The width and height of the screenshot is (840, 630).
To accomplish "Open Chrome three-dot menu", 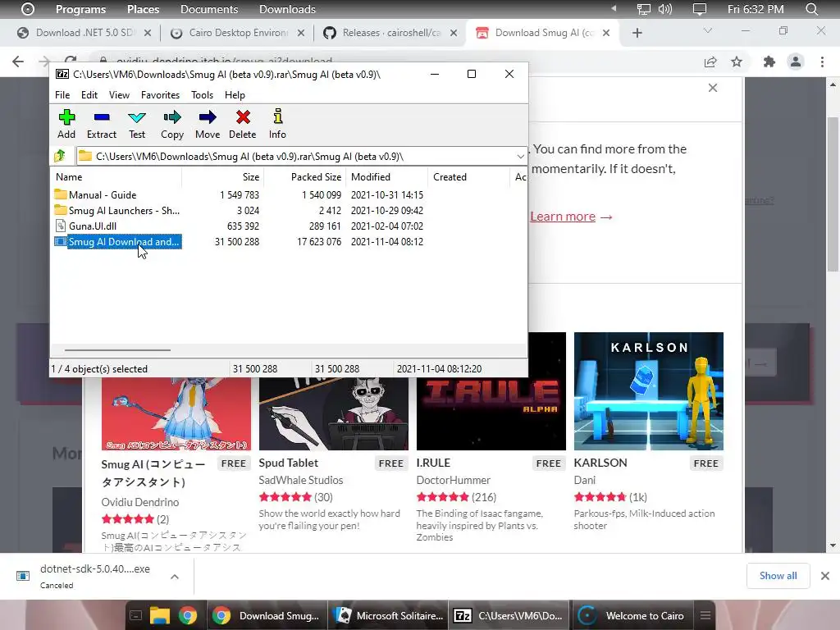I will (822, 62).
